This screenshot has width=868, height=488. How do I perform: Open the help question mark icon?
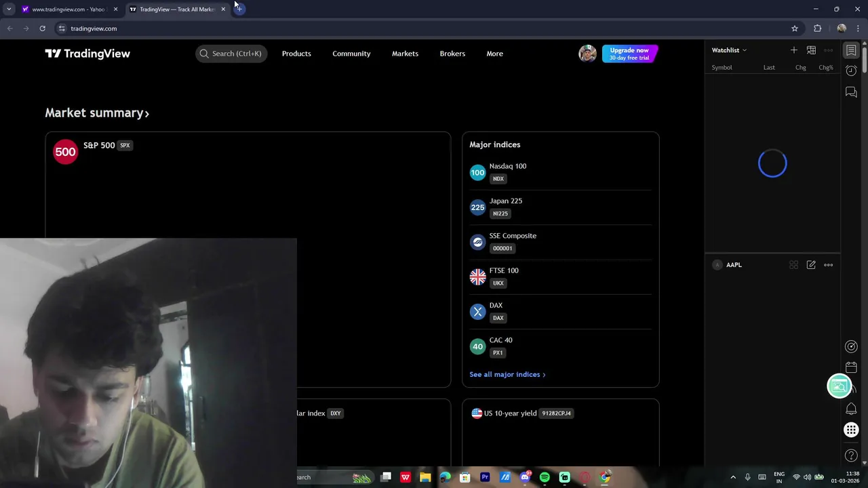click(x=851, y=455)
